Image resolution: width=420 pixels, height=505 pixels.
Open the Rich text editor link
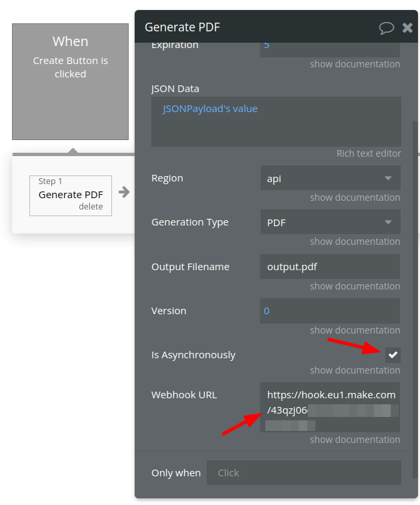tap(369, 153)
